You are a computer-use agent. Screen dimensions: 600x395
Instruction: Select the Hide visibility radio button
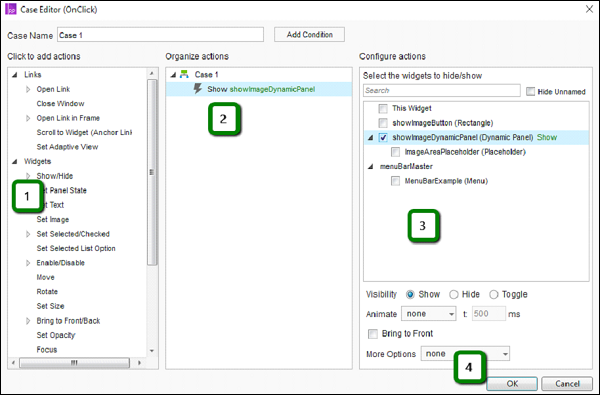[454, 294]
